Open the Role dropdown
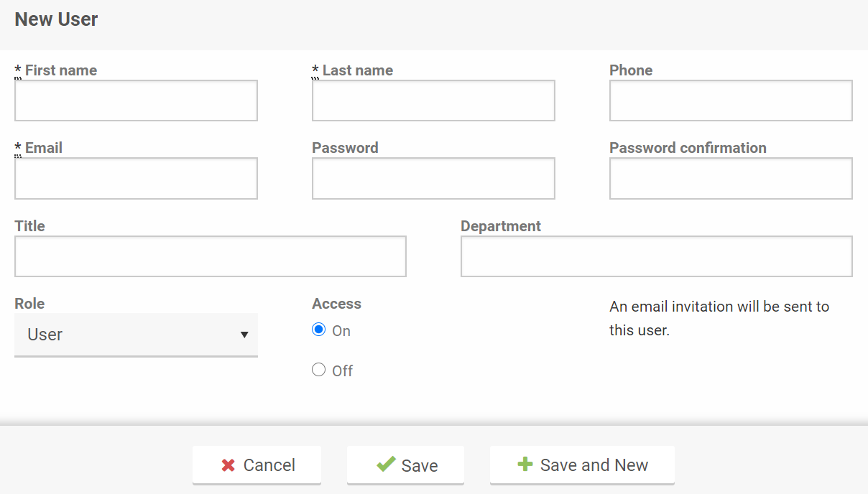 coord(136,335)
